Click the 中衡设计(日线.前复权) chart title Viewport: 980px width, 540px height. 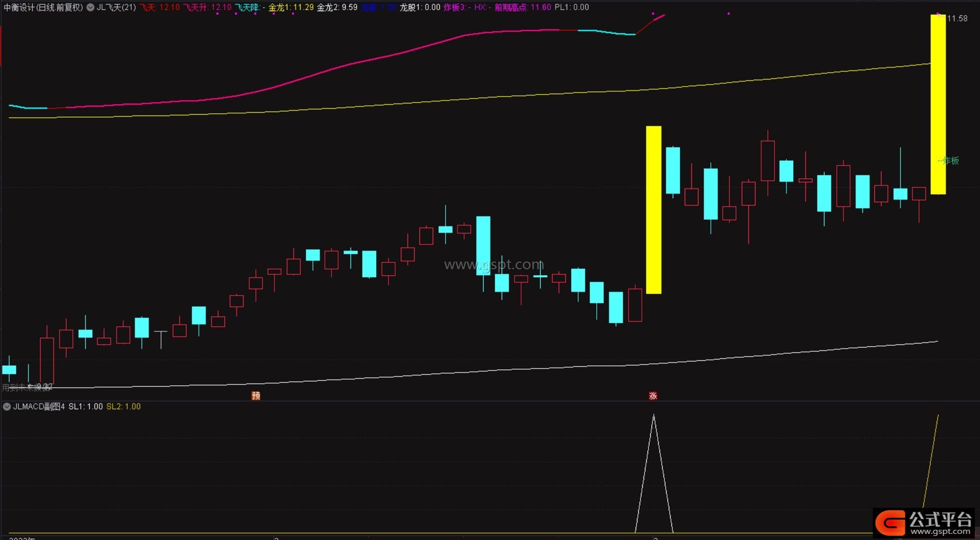tap(43, 7)
